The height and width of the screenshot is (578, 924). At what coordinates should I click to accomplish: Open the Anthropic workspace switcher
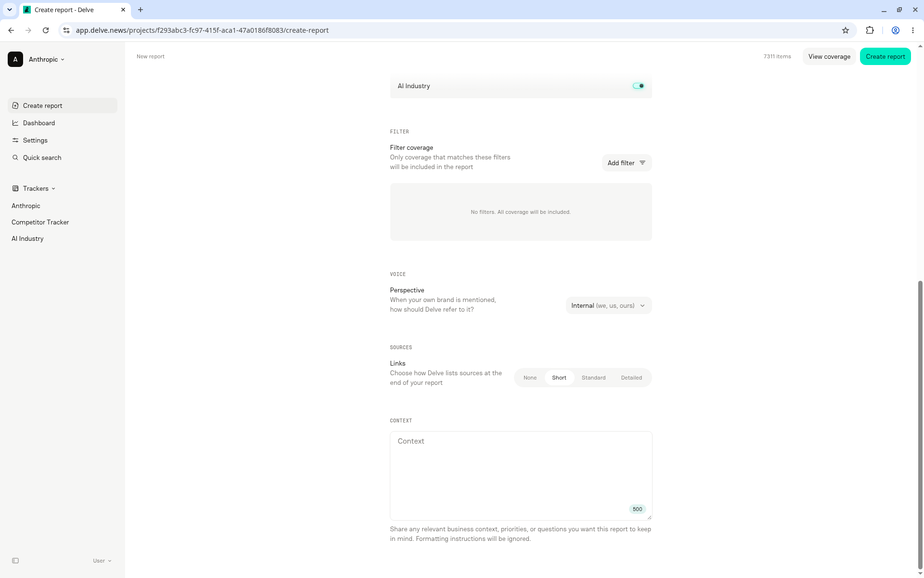47,59
